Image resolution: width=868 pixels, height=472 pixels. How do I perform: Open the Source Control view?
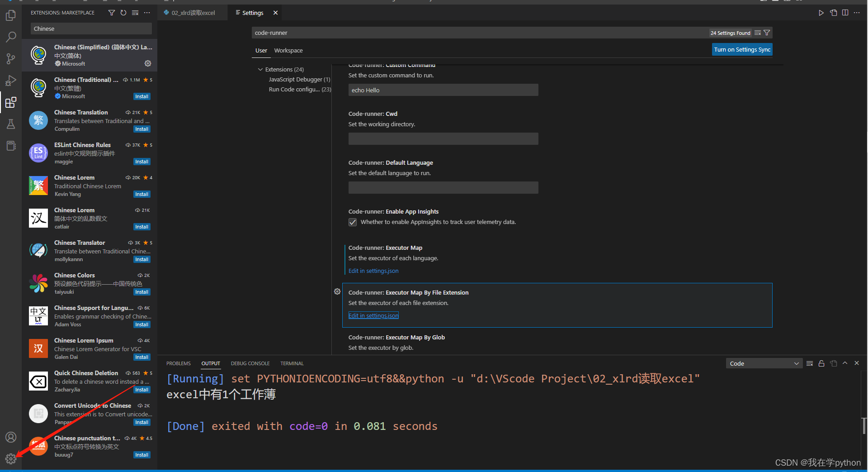point(11,58)
